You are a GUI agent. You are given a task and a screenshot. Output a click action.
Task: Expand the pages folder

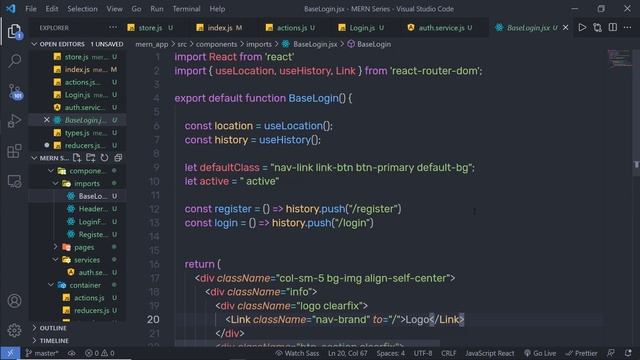pos(77,247)
